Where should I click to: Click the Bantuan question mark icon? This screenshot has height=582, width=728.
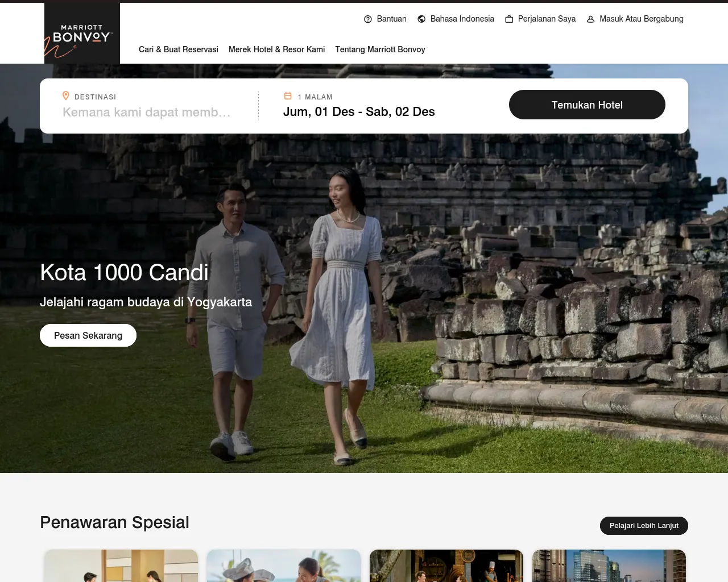pos(368,19)
